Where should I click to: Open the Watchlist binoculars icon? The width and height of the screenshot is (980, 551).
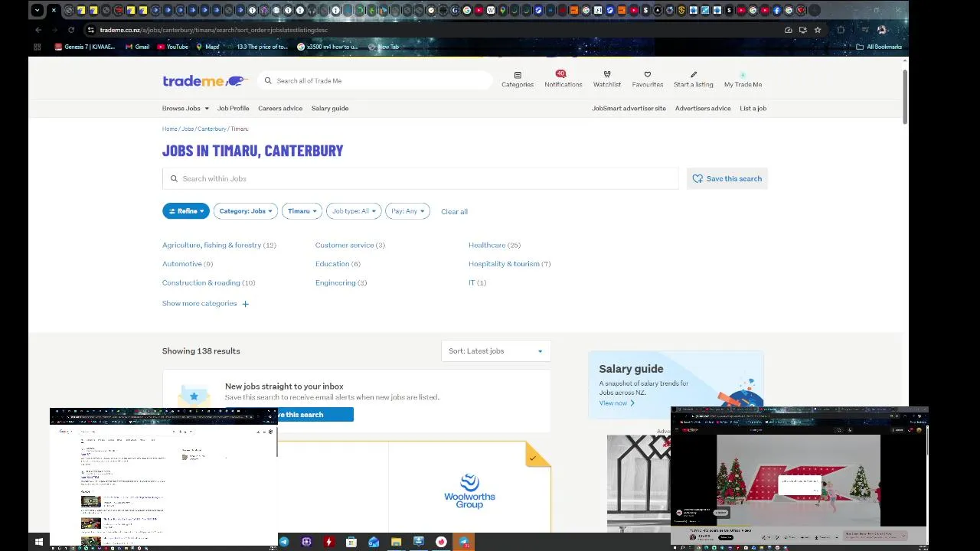[607, 75]
